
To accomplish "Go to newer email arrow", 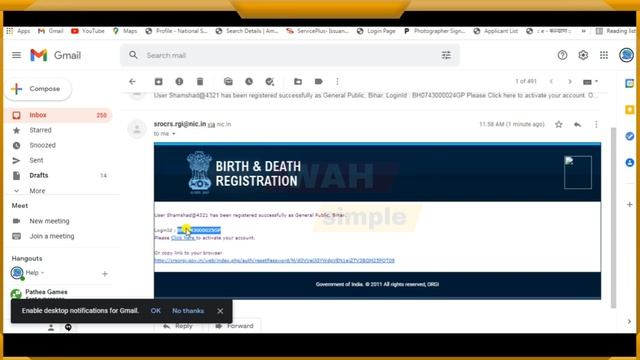I will 551,82.
